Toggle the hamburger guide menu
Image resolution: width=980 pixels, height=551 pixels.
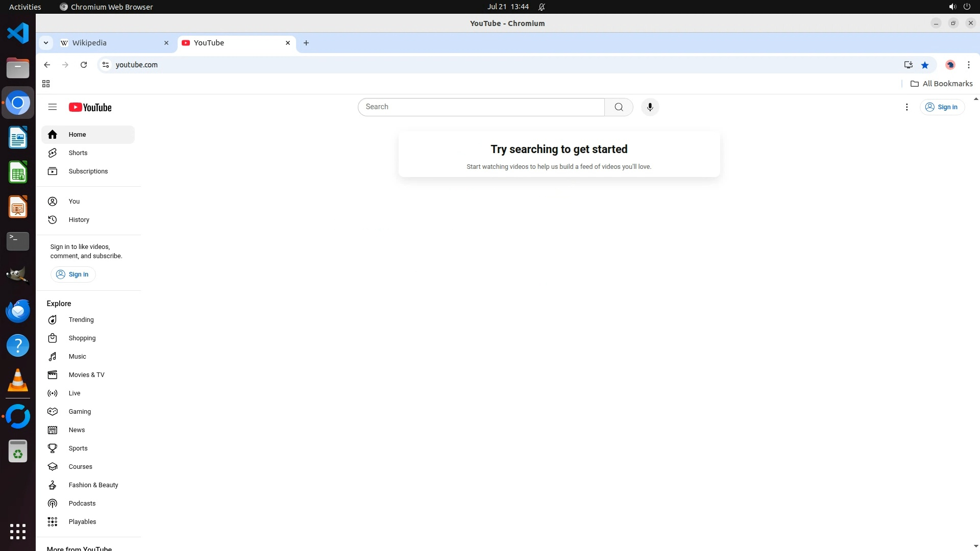[52, 107]
